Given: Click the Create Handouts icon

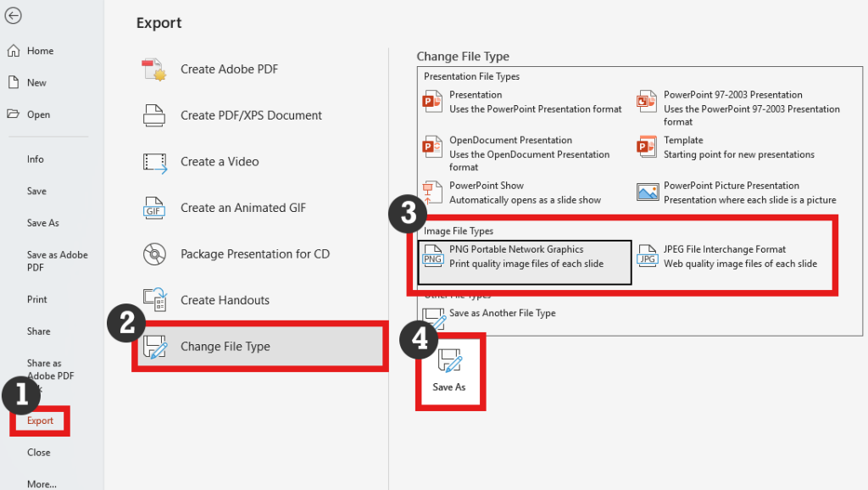Looking at the screenshot, I should (154, 299).
